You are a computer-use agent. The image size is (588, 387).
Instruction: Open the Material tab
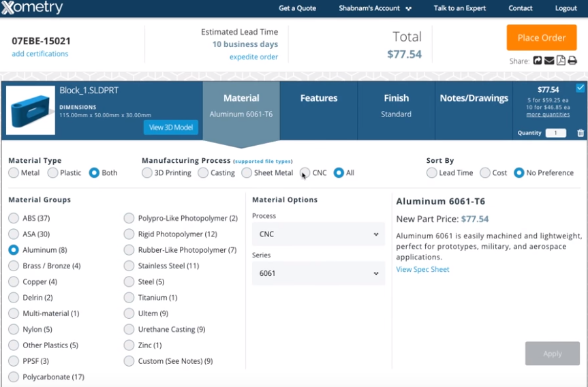[241, 110]
